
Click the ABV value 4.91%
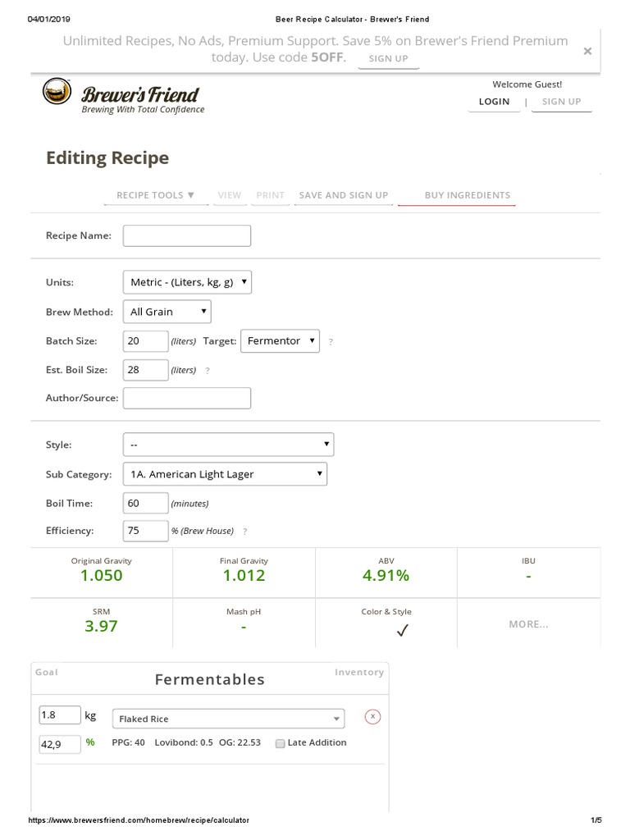[x=386, y=576]
